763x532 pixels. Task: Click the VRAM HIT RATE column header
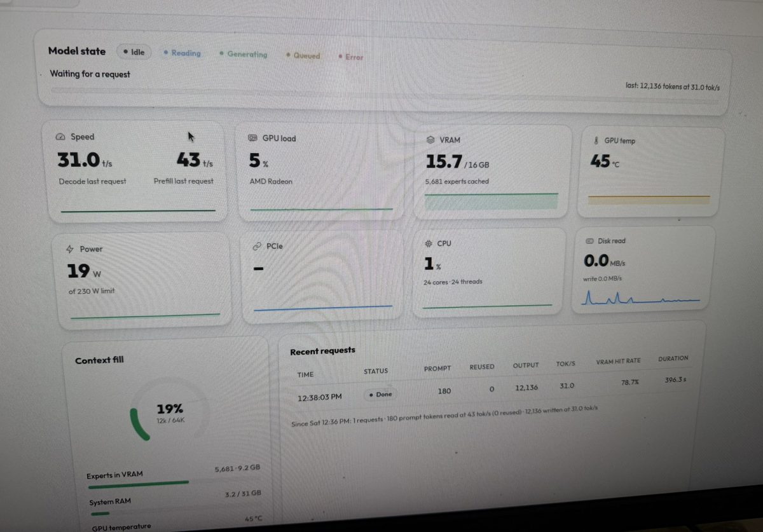coord(618,361)
